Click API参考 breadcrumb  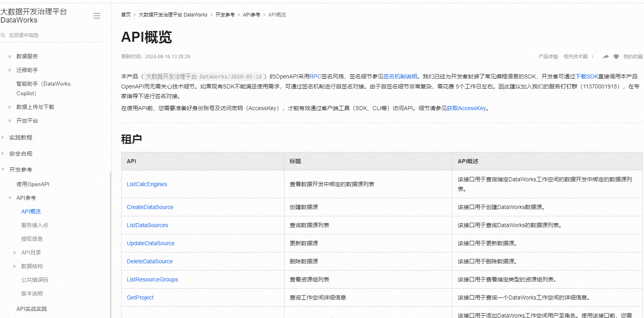tap(252, 15)
